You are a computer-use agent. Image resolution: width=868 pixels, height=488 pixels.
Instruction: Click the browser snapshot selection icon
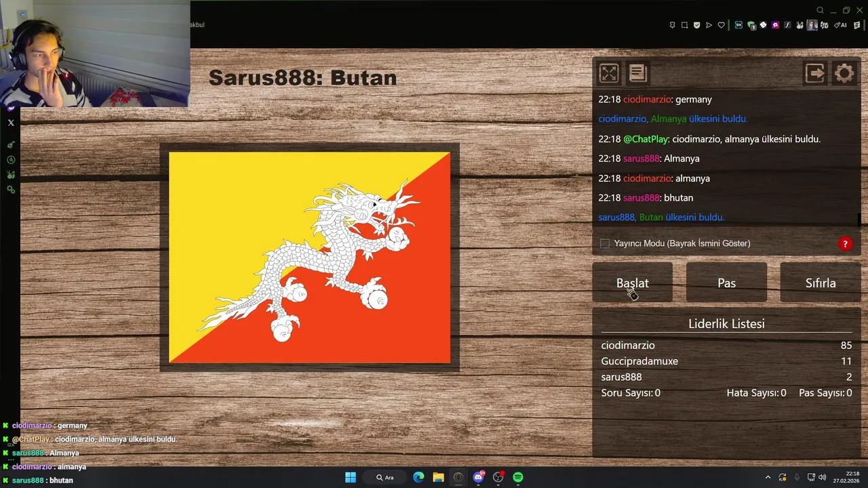(x=684, y=25)
